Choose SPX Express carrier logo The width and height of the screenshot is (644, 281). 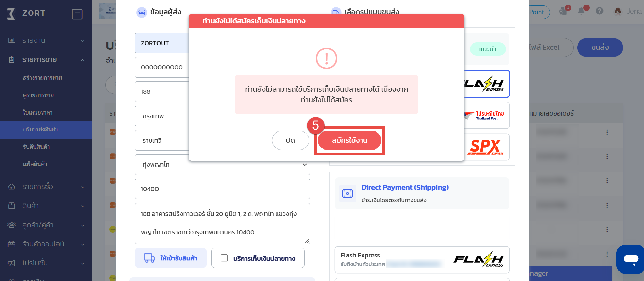[x=487, y=147]
